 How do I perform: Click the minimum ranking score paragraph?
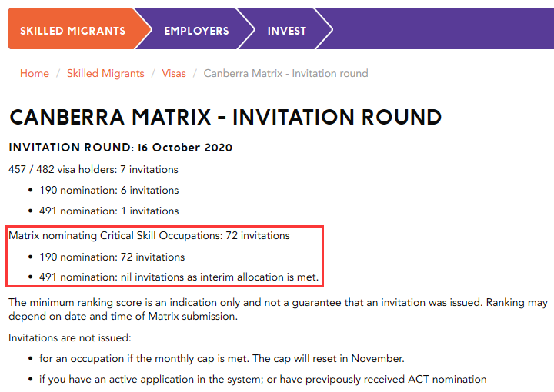277,309
